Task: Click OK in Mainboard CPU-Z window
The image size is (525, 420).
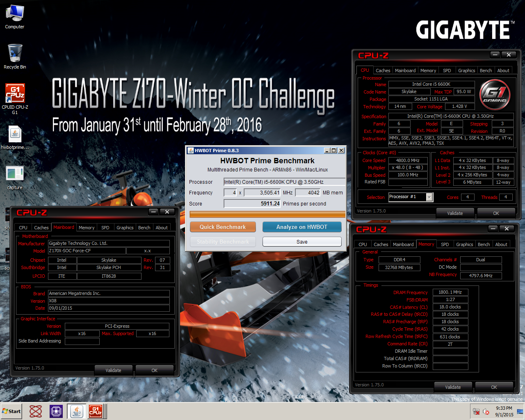Action: point(154,370)
